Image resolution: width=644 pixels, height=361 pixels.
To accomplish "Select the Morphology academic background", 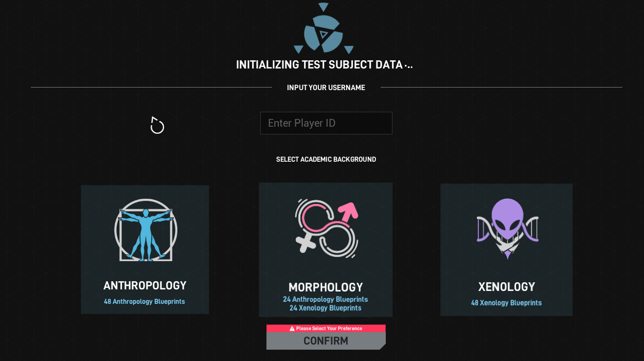I will click(x=326, y=249).
